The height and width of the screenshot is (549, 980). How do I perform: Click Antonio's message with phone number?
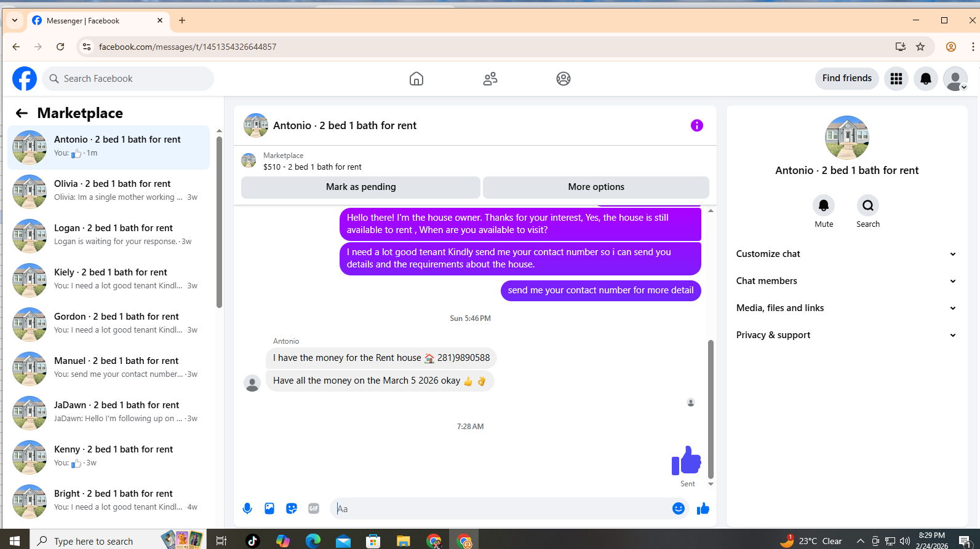(381, 358)
